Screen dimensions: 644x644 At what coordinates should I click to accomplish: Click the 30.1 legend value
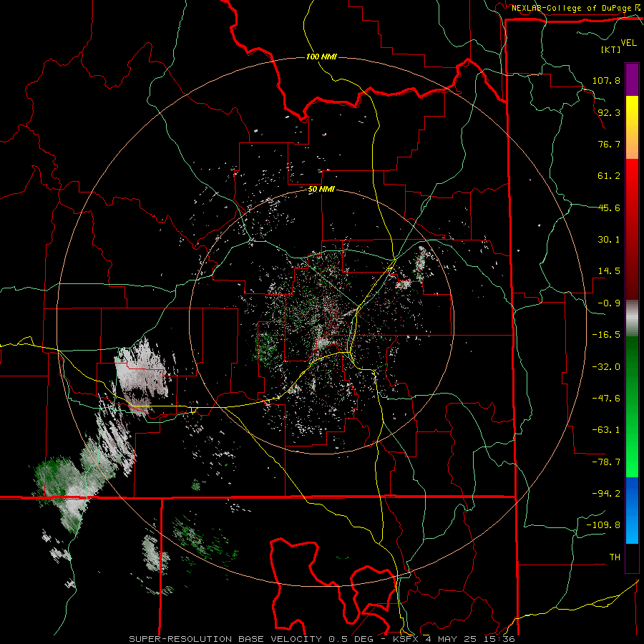click(x=609, y=240)
